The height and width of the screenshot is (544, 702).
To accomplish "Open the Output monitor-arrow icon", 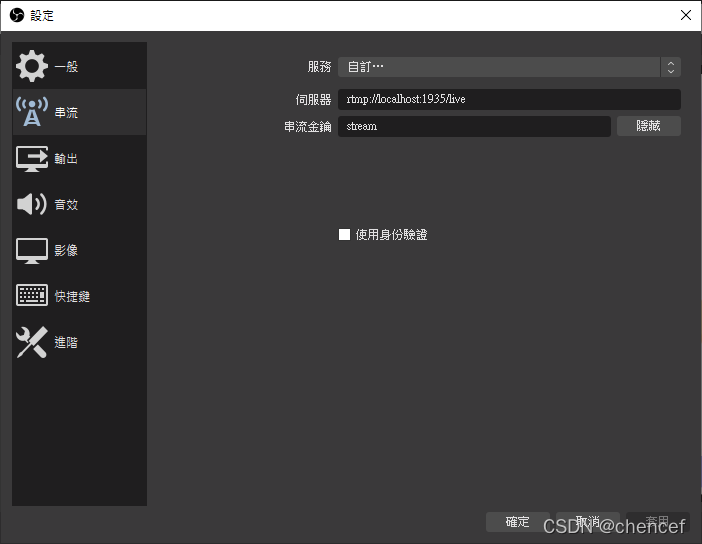I will 32,158.
